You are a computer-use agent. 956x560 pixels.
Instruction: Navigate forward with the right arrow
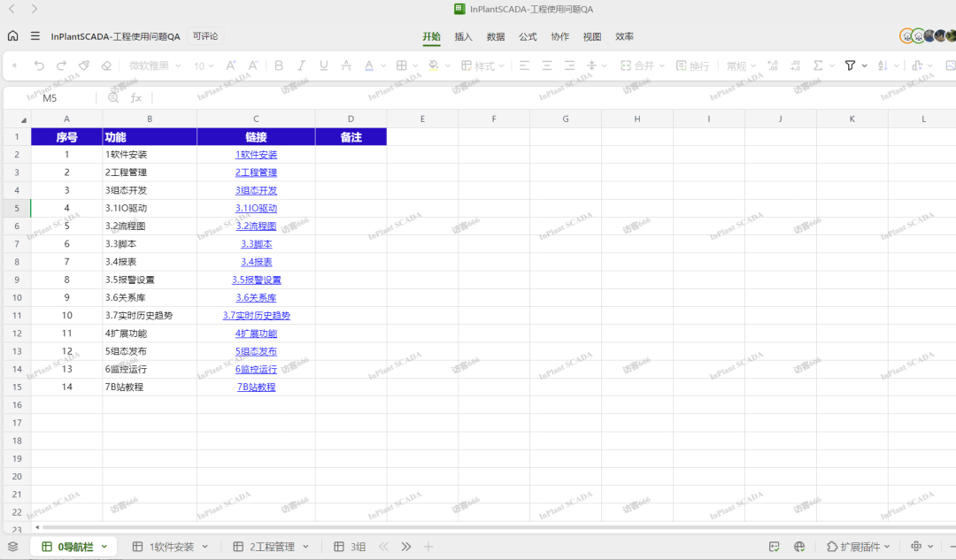point(35,9)
